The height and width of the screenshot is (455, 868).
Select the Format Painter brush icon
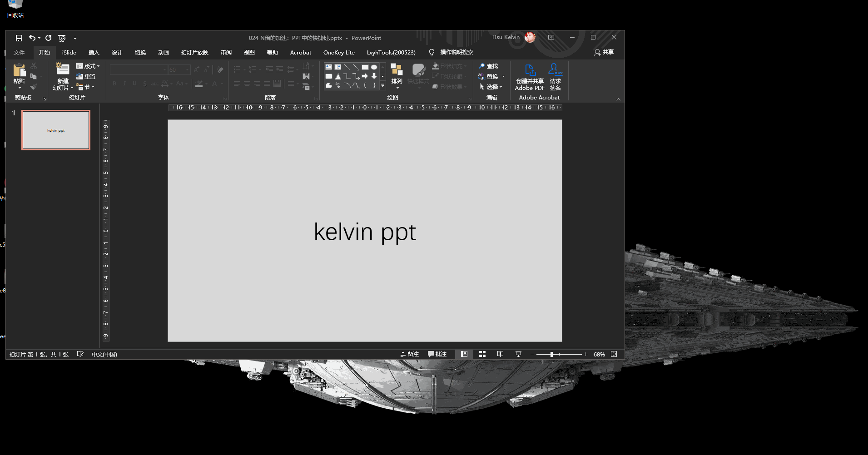(x=34, y=86)
